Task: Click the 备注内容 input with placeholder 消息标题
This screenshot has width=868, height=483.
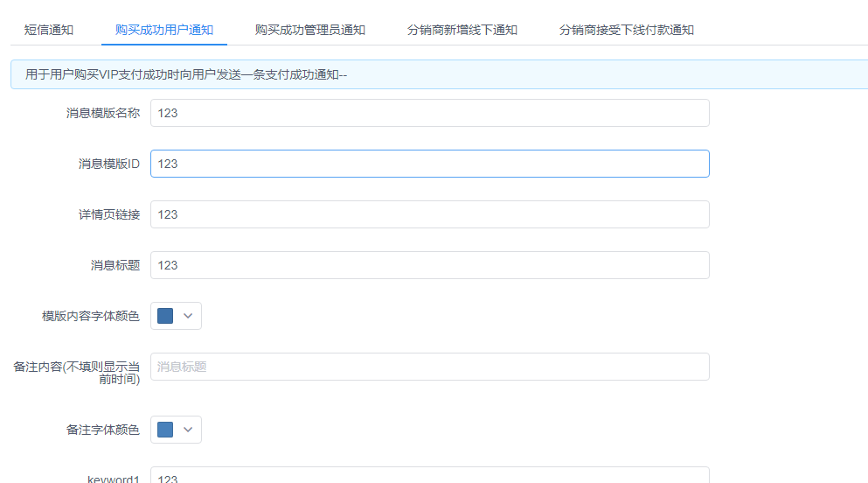Action: click(429, 367)
